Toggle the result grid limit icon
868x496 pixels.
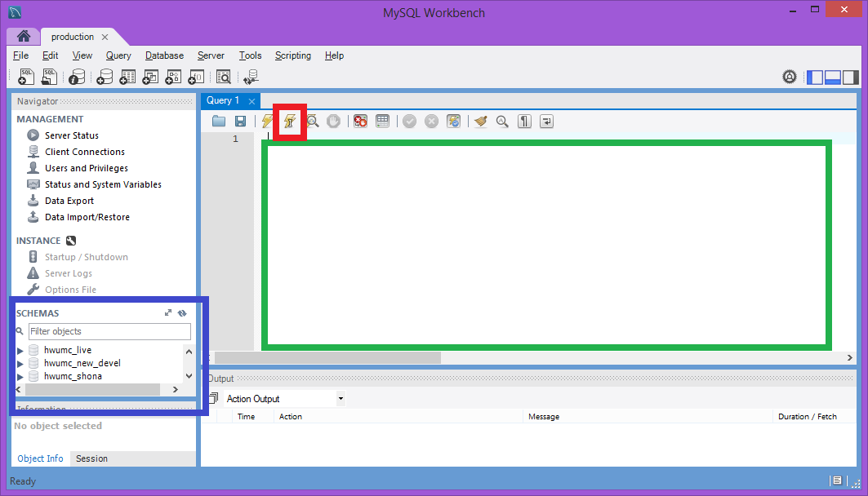[382, 121]
